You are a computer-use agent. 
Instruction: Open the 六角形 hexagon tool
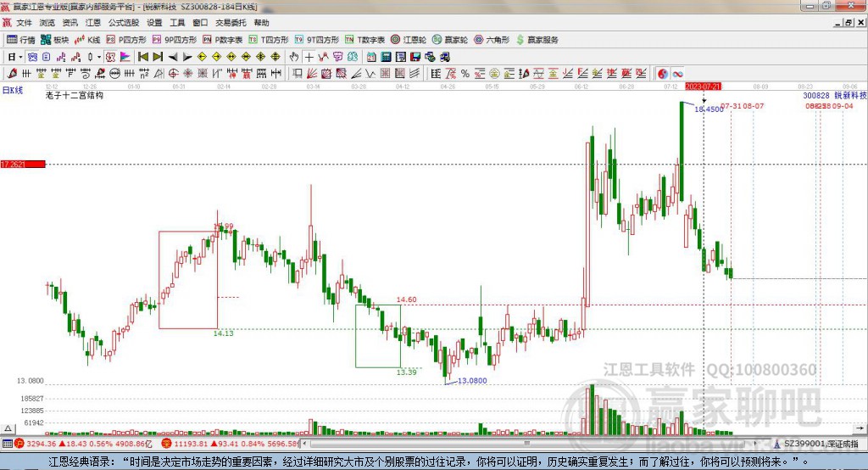tap(492, 40)
